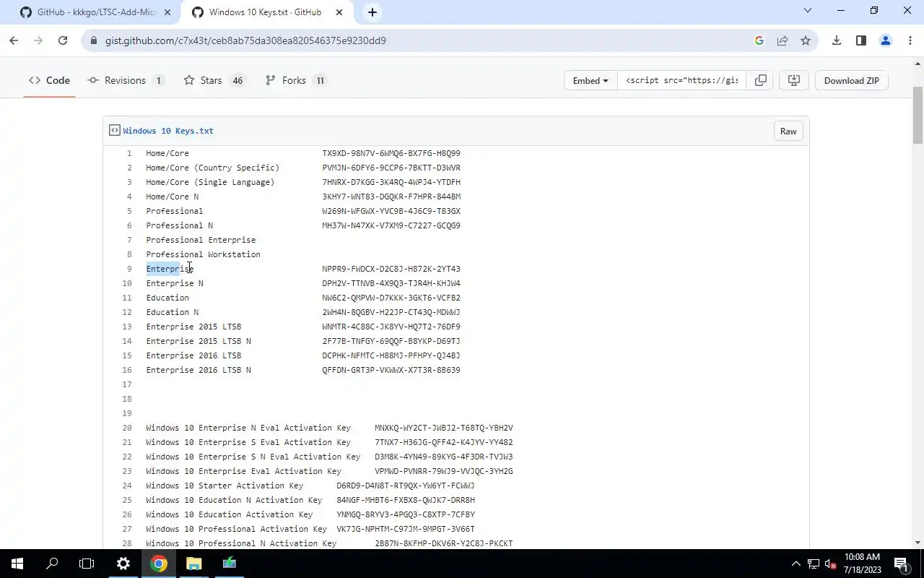The image size is (924, 578).
Task: Click Enterprise key NPPR9-FWDCX
Action: click(x=391, y=269)
